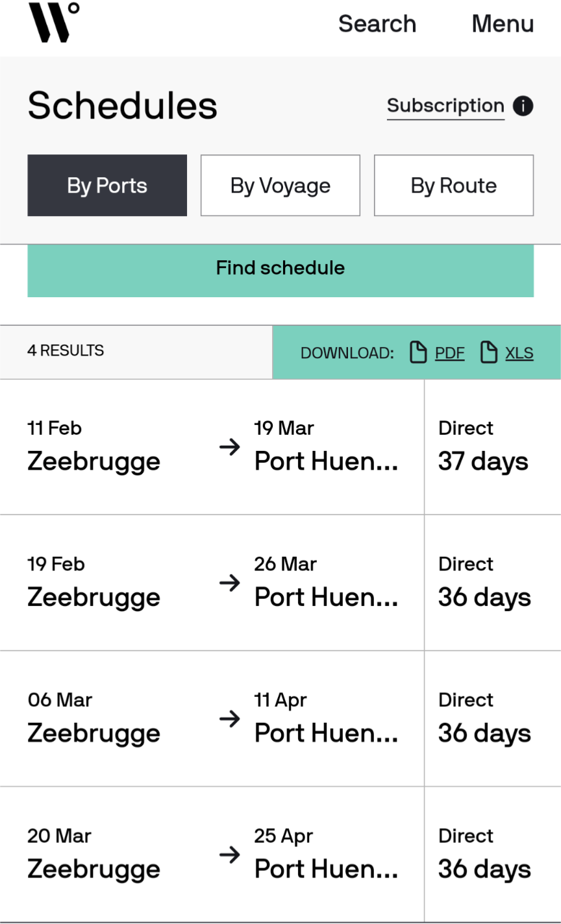561x924 pixels.
Task: Open the Subscription info icon
Action: tap(523, 106)
